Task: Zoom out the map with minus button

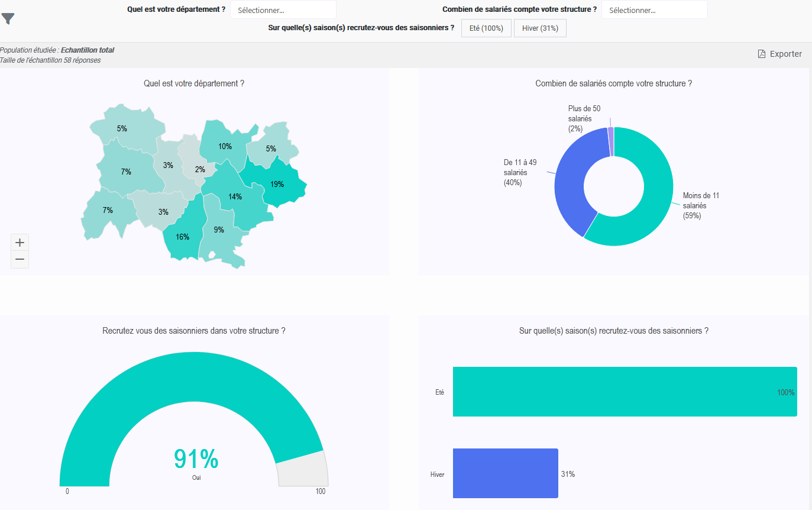Action: pyautogui.click(x=20, y=259)
